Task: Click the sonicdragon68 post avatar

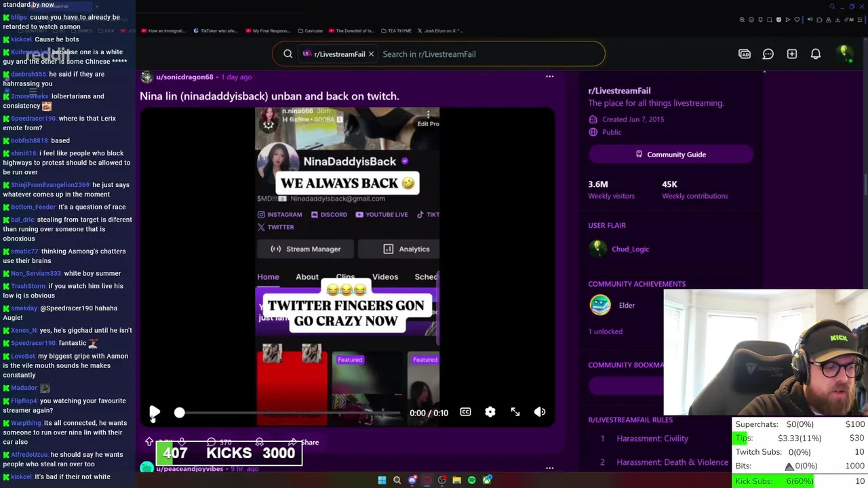Action: point(146,77)
